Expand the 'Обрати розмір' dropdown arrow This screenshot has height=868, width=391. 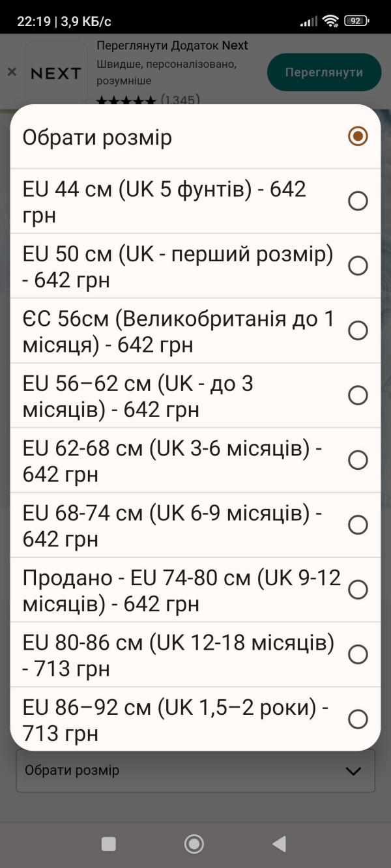click(x=353, y=771)
